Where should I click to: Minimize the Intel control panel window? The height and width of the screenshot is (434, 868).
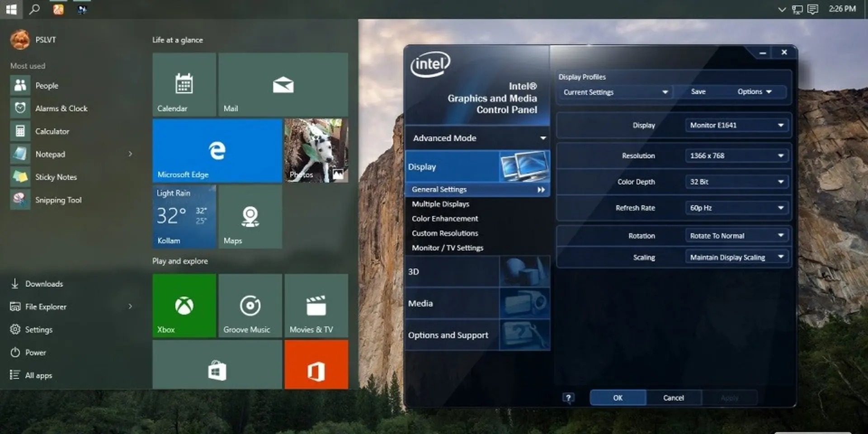[763, 53]
